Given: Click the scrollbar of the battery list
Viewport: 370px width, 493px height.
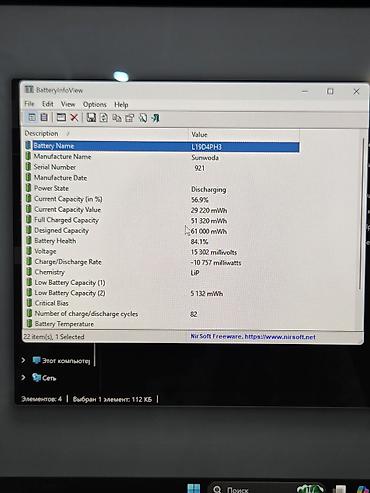Looking at the screenshot, I should point(361,213).
